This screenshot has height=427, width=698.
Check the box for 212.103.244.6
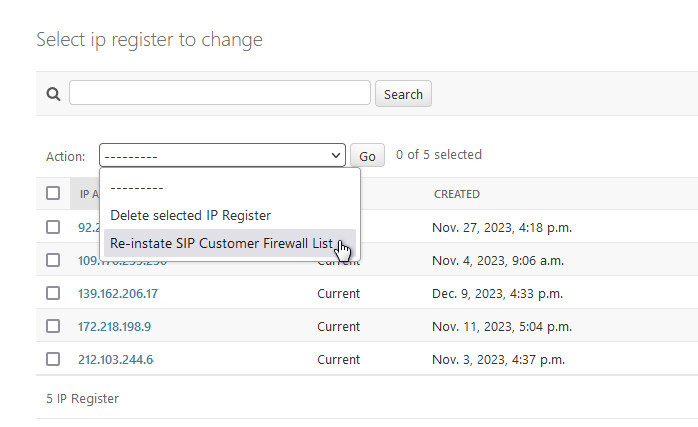point(53,359)
